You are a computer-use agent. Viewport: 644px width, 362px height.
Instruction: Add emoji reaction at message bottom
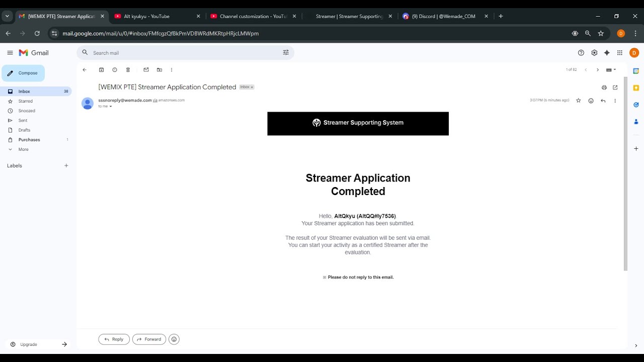pos(174,339)
